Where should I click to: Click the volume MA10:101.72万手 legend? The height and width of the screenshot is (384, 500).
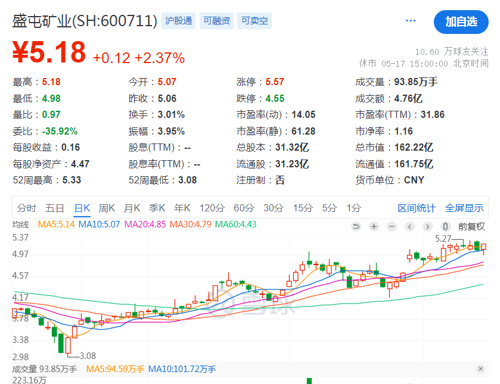point(182,369)
